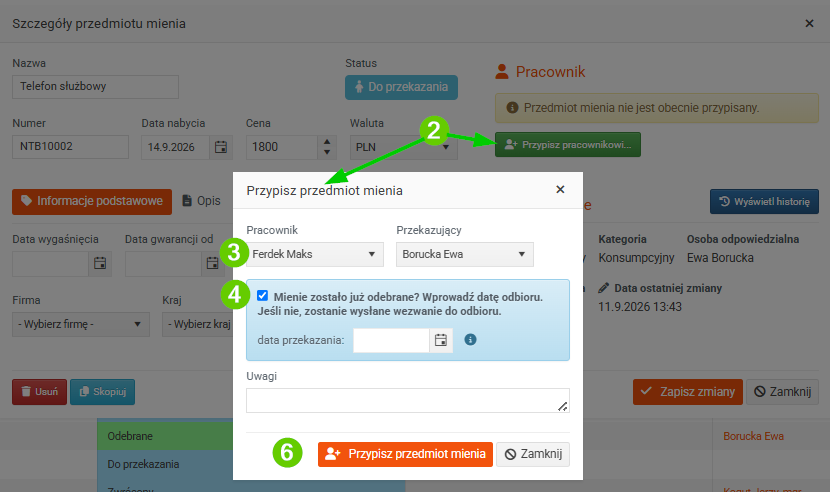Close the Przypisz przedmiot mienia dialog
Viewport: 830px width, 492px height.
pyautogui.click(x=560, y=190)
